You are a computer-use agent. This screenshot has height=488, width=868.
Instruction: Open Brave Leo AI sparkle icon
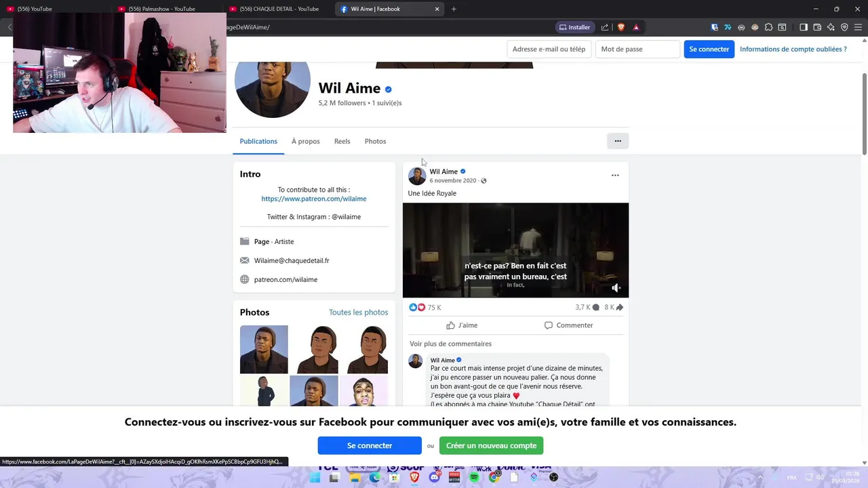pos(831,27)
